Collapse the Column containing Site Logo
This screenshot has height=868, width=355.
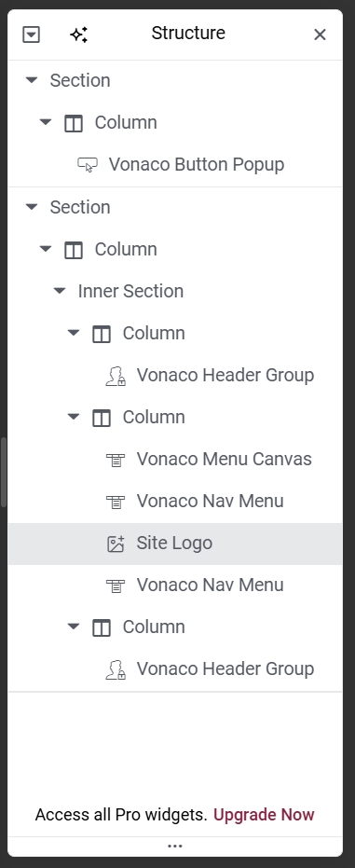(x=74, y=417)
